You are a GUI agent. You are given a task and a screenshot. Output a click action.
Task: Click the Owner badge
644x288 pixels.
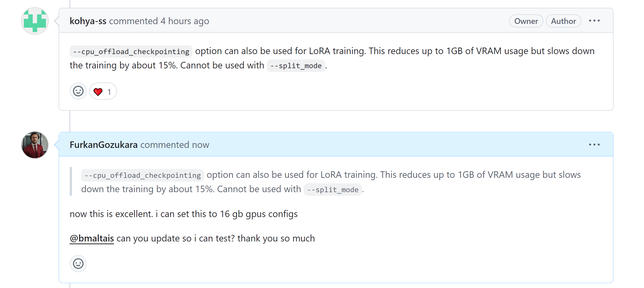click(x=526, y=21)
